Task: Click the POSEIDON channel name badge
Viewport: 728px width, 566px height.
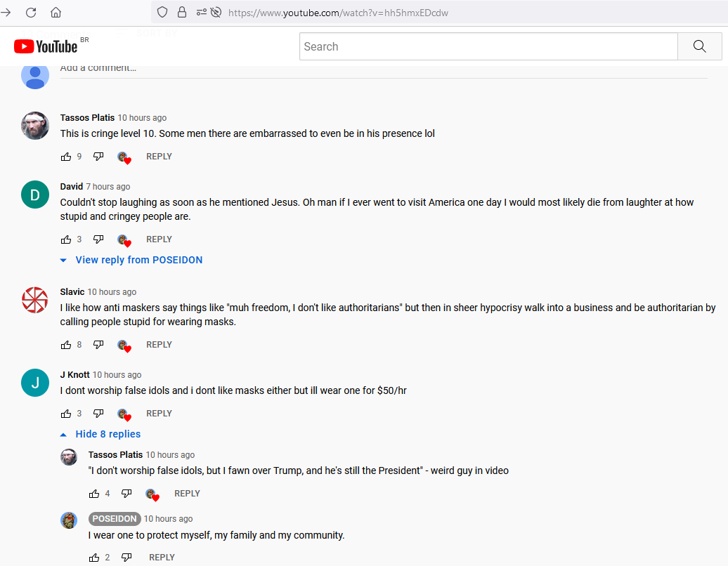Action: point(115,519)
